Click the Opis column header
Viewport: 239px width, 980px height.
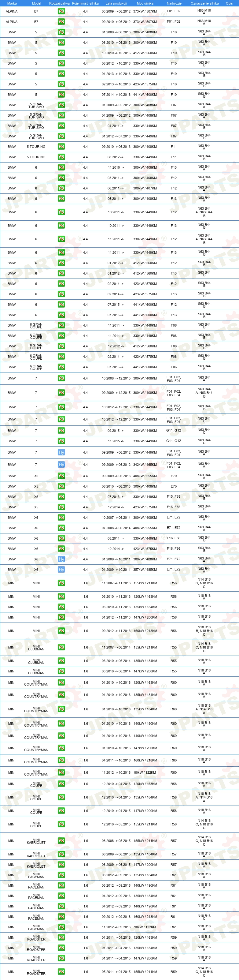tap(229, 3)
